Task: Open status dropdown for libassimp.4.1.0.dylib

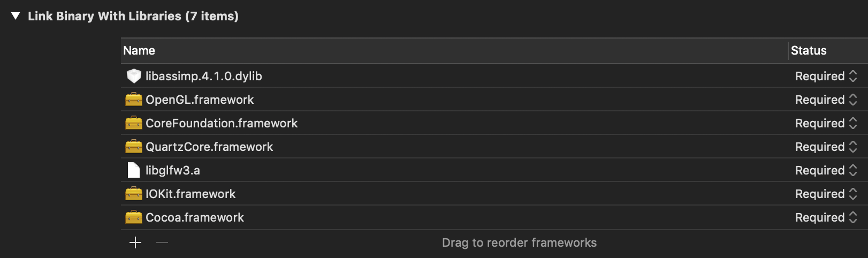Action: tap(826, 76)
